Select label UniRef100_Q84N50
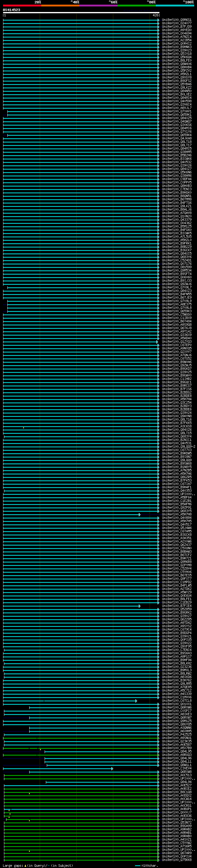 [176, 91]
